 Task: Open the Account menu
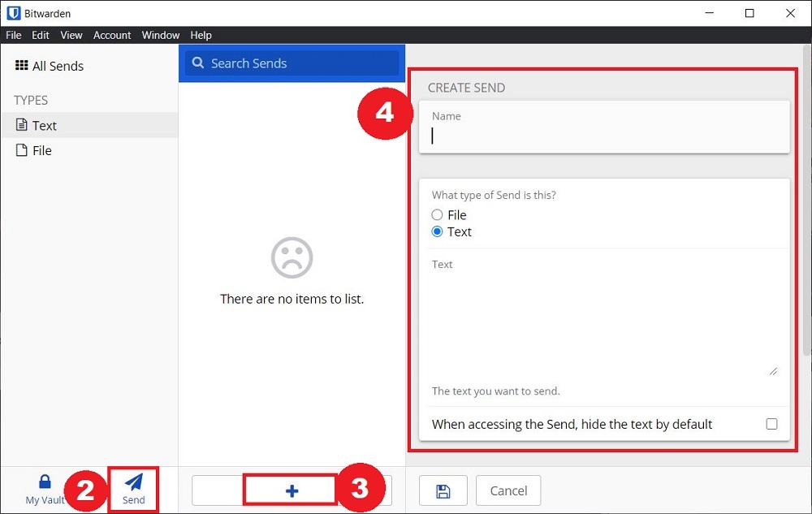click(x=112, y=35)
